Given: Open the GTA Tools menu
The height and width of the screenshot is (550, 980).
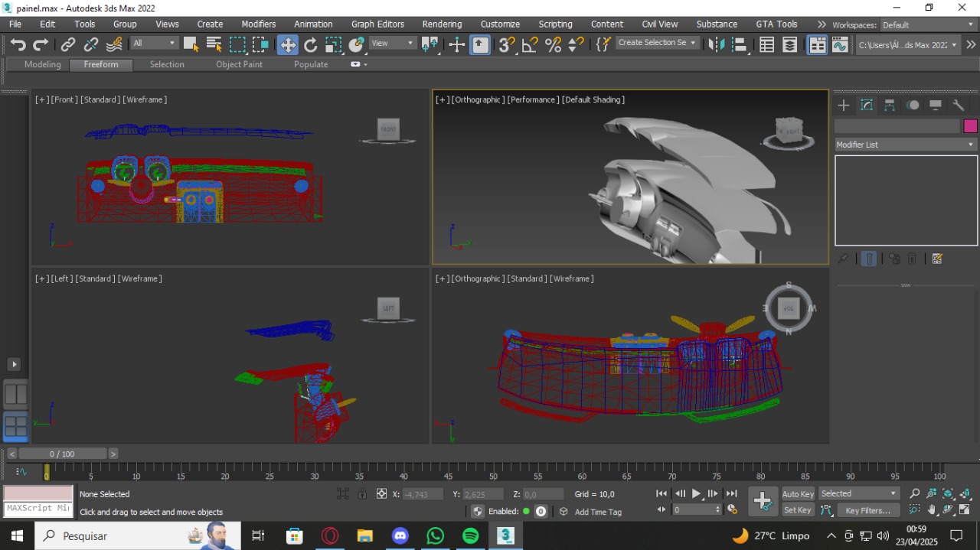Looking at the screenshot, I should (776, 24).
